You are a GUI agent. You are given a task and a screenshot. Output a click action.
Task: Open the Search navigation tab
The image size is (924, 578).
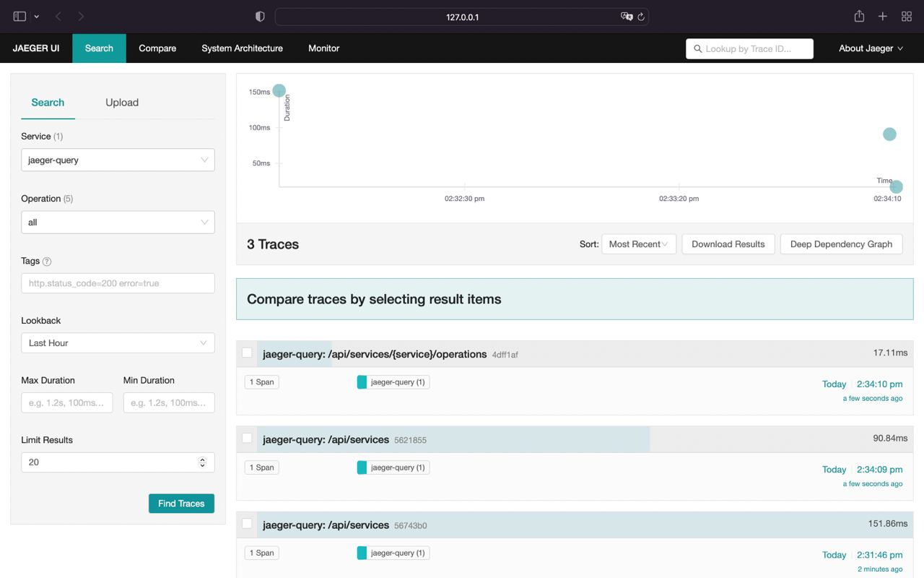click(x=99, y=48)
